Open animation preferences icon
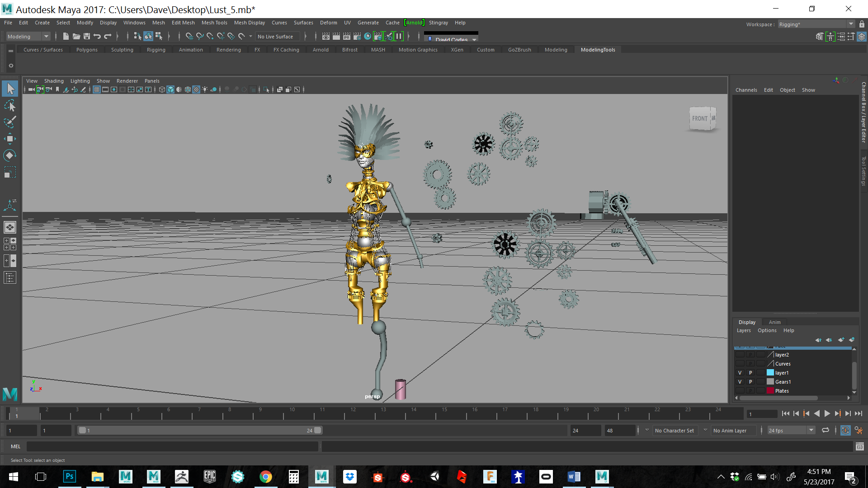This screenshot has height=488, width=868. pyautogui.click(x=859, y=431)
